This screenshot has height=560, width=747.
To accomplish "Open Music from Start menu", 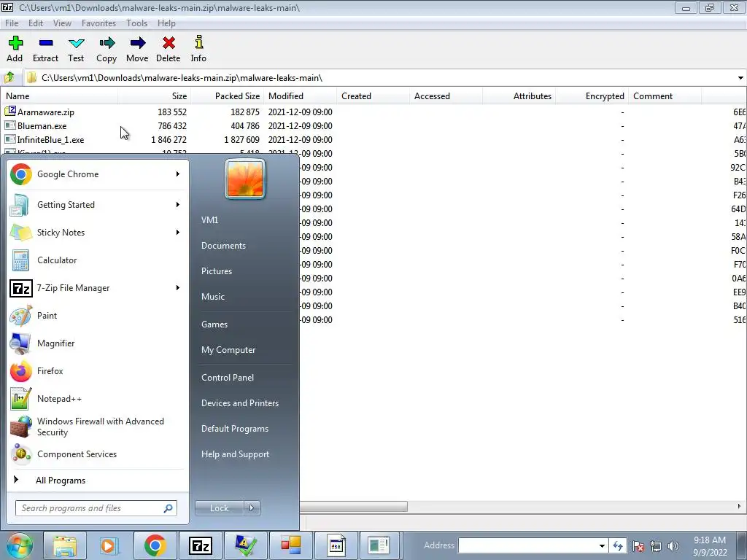I will click(212, 297).
